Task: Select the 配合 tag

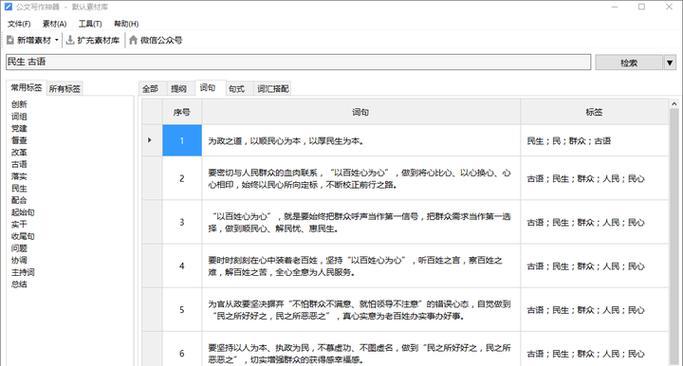Action: coord(19,200)
